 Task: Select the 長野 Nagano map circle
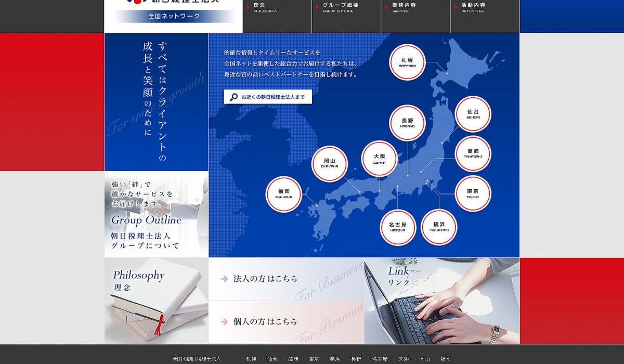point(407,123)
